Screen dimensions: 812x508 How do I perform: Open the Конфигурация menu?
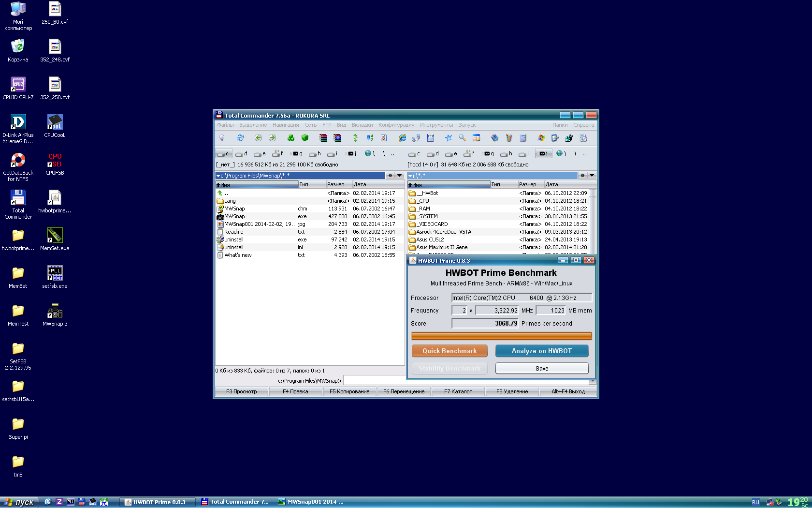tap(396, 125)
